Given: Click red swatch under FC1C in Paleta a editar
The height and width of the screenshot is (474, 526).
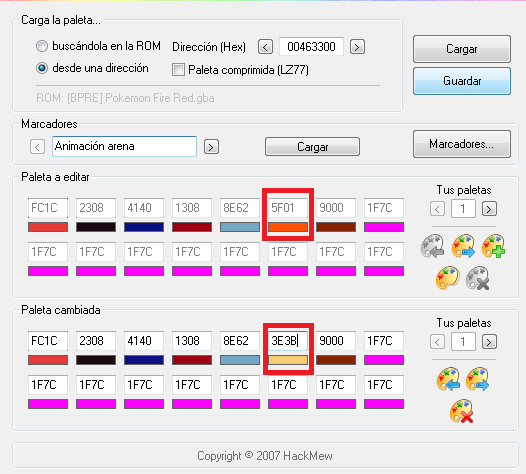Looking at the screenshot, I should coord(48,227).
